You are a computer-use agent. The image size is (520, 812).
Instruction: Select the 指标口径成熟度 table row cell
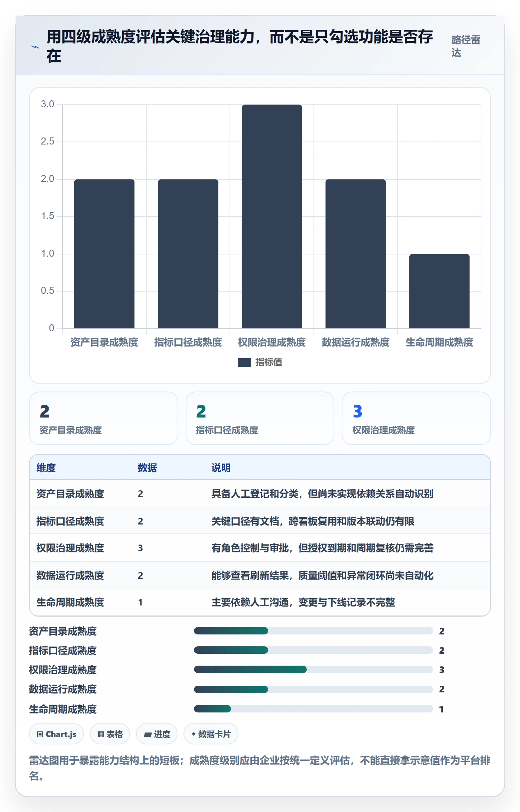pos(70,522)
